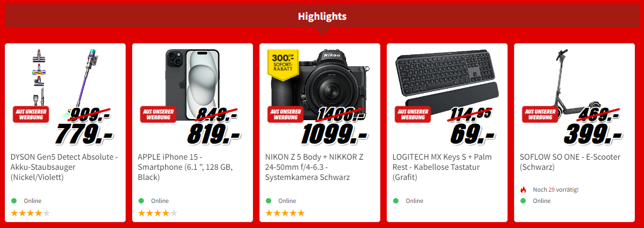Click the iPhone 15 star rating

158,213
